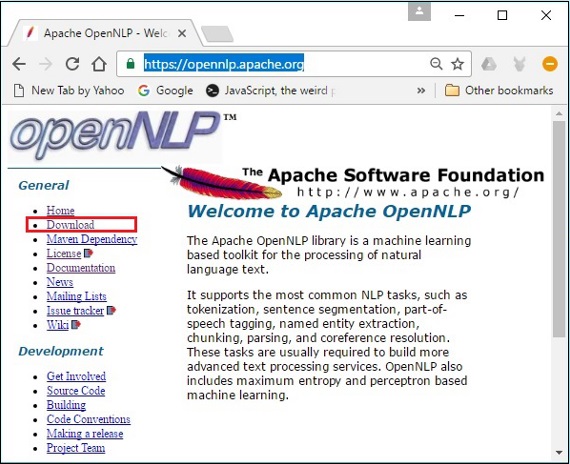
Task: Open the Other bookmarks folder
Action: tap(499, 91)
